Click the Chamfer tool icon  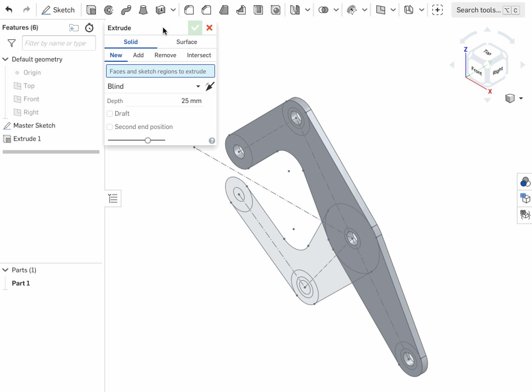[206, 10]
